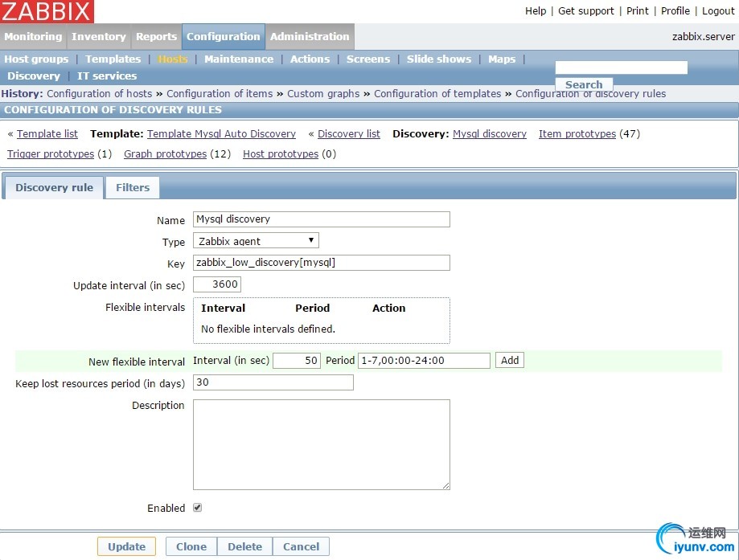Click the ZABBIX logo

pos(47,11)
